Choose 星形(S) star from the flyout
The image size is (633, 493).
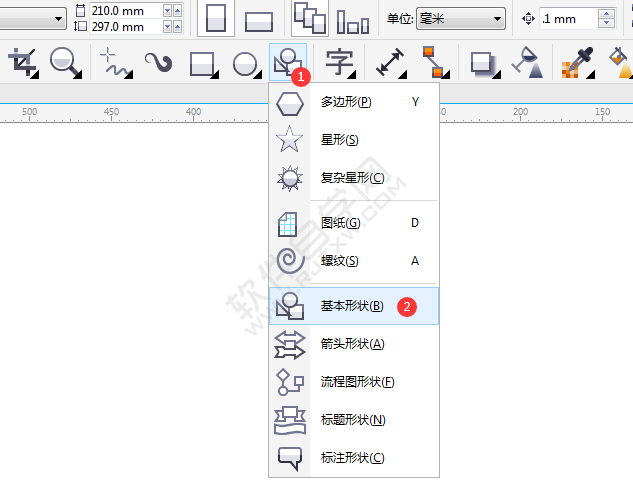(x=354, y=140)
